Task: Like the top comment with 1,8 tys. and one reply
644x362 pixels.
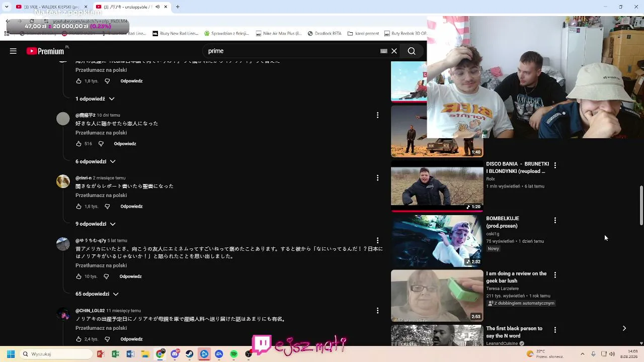Action: pos(78,81)
